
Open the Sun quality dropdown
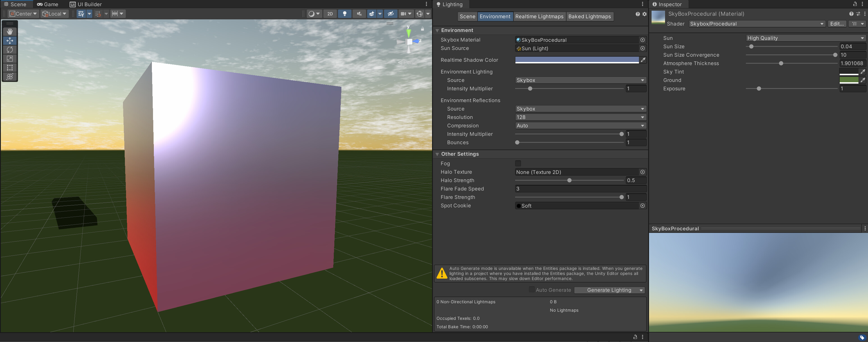click(805, 38)
